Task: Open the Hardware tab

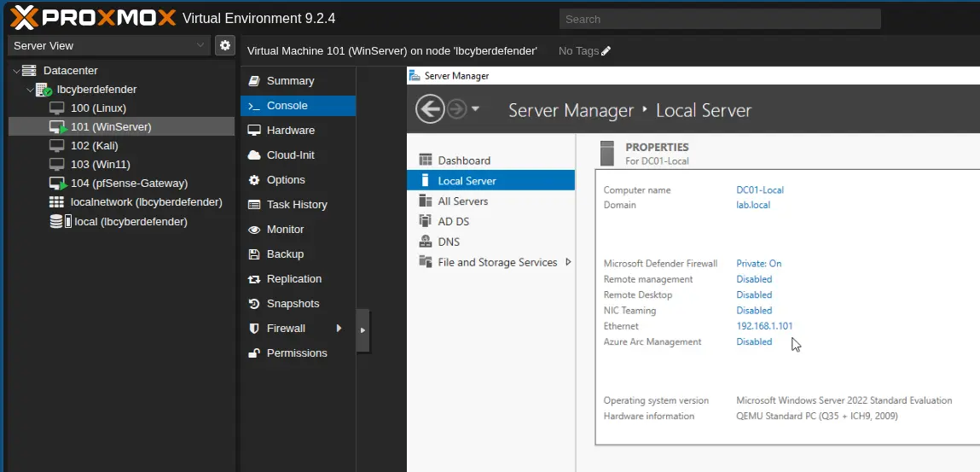Action: coord(299,130)
